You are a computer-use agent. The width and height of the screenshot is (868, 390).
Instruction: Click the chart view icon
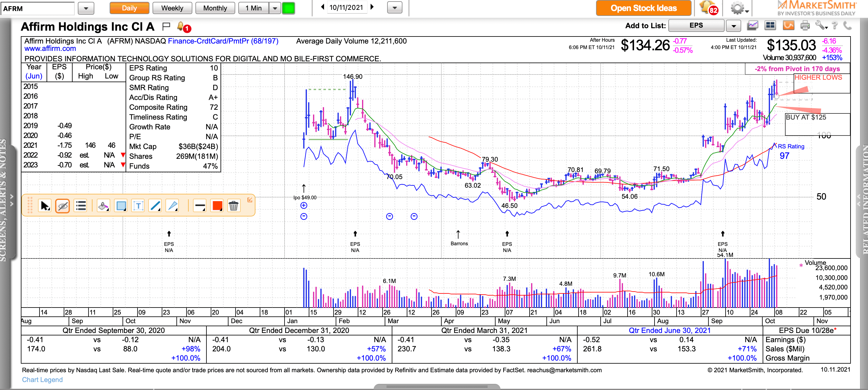(x=753, y=25)
